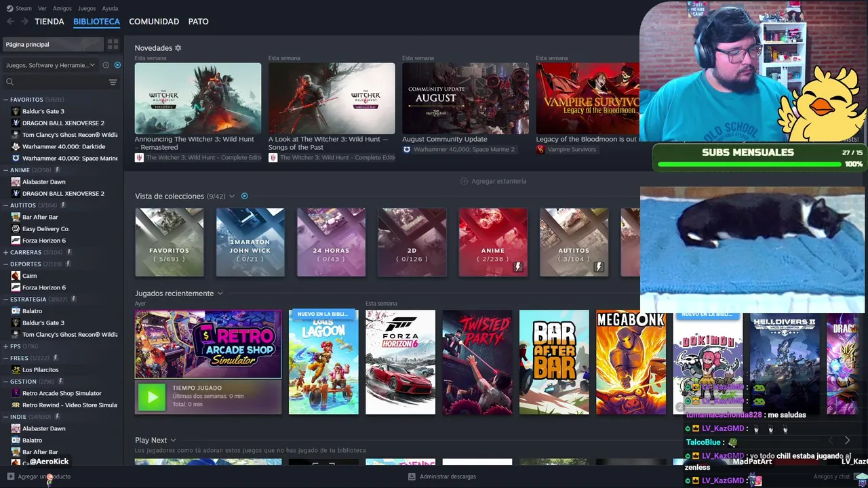This screenshot has width=868, height=488.
Task: Open the 2D collection card
Action: click(x=412, y=243)
